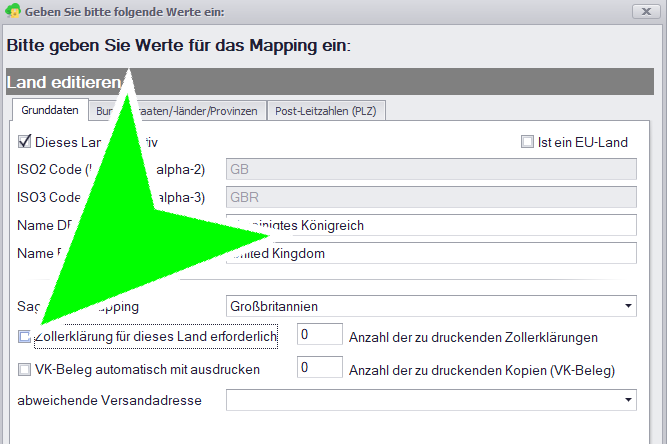Click the Zollerklärungen count field
The width and height of the screenshot is (667, 444).
319,334
